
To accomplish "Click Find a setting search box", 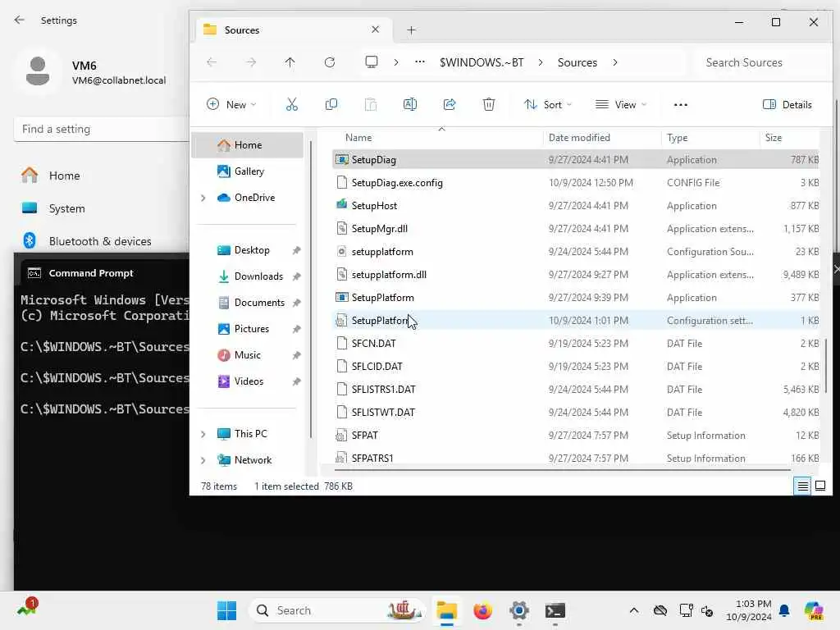I will [x=101, y=129].
